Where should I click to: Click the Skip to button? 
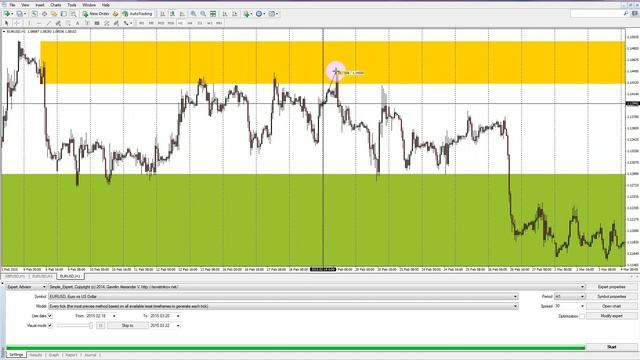coord(127,326)
